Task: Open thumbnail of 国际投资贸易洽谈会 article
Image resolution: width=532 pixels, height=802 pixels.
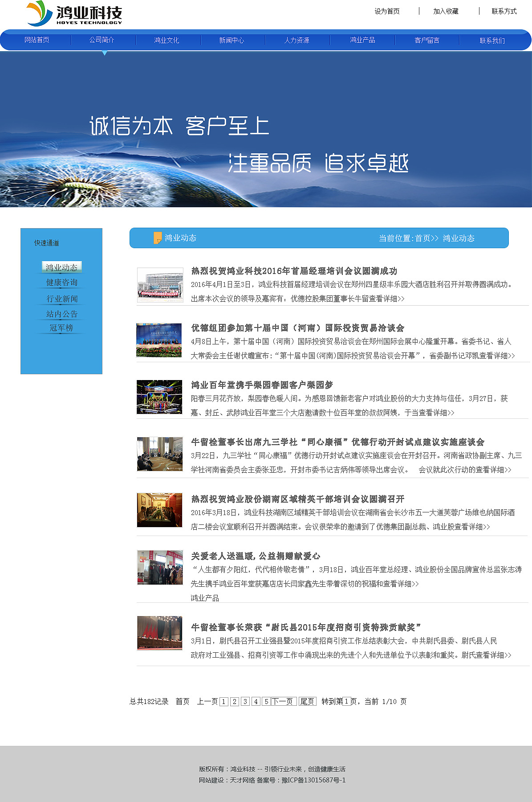Action: coord(159,340)
